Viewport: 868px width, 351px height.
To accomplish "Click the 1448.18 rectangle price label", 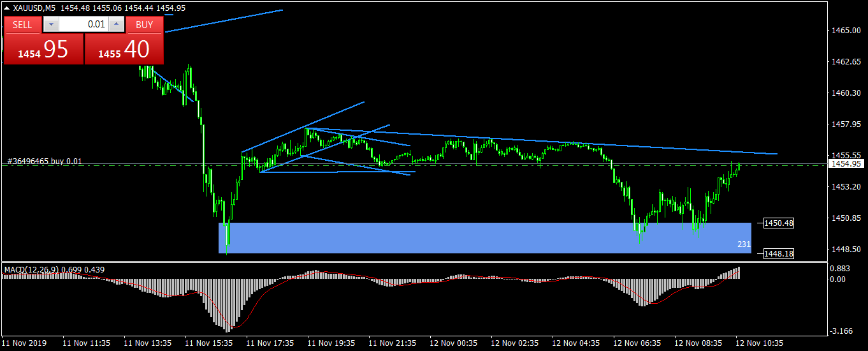I will click(779, 254).
